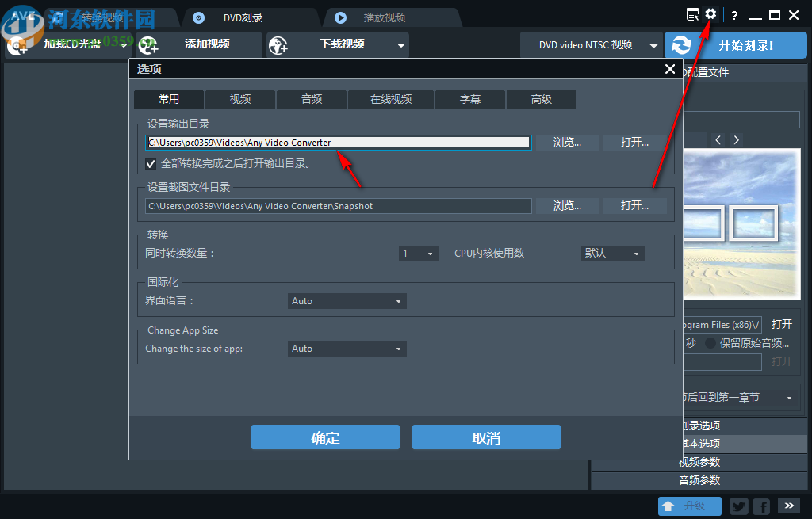The image size is (812, 519).
Task: Click the blue refresh conversion icon
Action: pyautogui.click(x=682, y=45)
